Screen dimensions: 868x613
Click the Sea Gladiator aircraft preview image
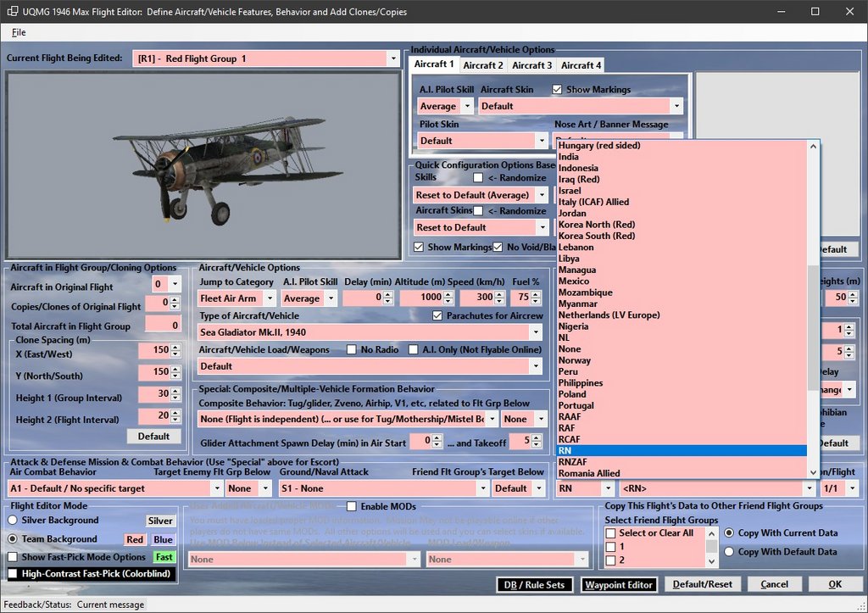(x=203, y=165)
